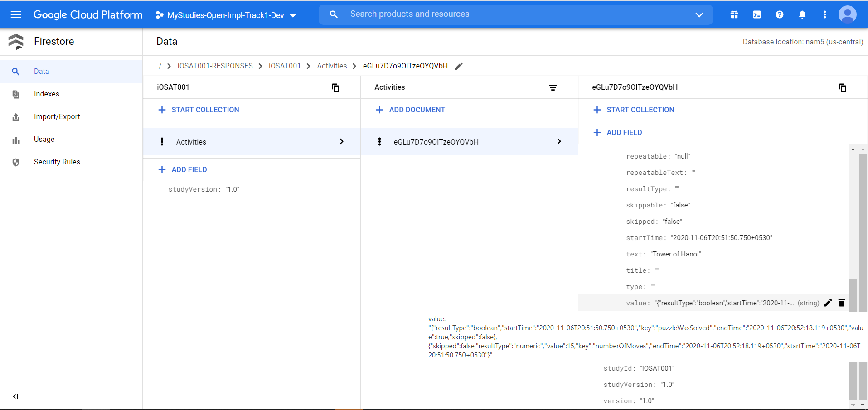Click the Google Cloud Platform logo
Viewport: 868px width, 410px height.
[88, 15]
